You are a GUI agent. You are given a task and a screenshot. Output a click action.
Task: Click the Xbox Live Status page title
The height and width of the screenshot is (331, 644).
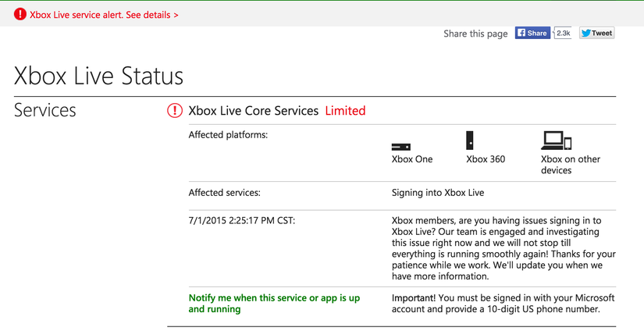(x=98, y=76)
